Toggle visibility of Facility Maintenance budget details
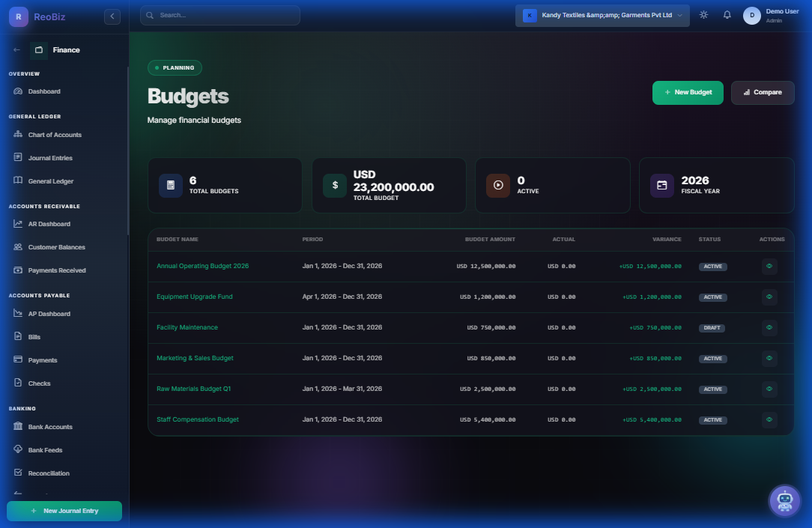The height and width of the screenshot is (528, 812). (769, 327)
